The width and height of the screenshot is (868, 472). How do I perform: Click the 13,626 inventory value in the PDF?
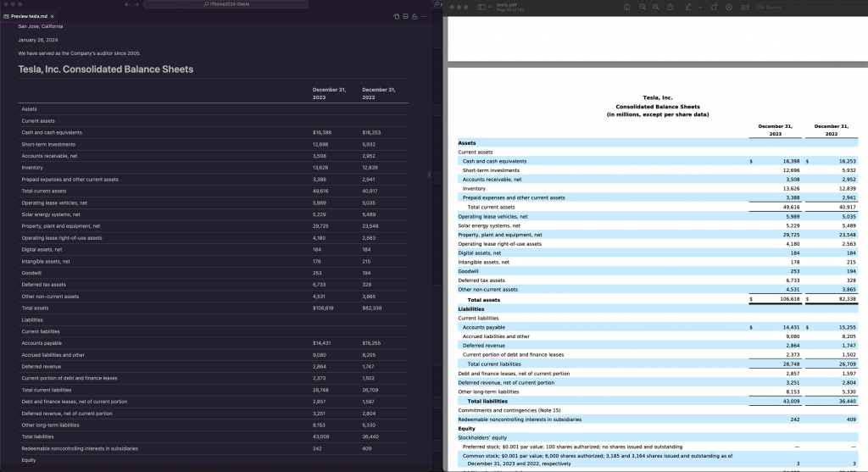(x=791, y=189)
